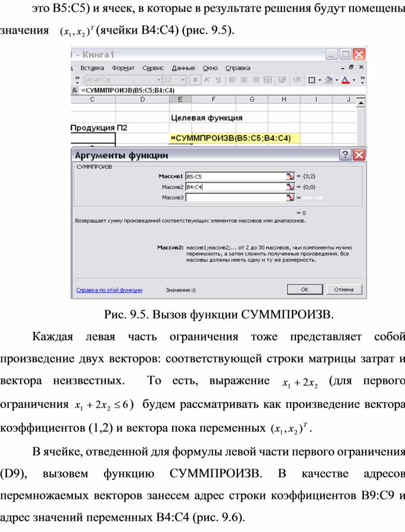Click the Продукция П2 cell

[99, 128]
